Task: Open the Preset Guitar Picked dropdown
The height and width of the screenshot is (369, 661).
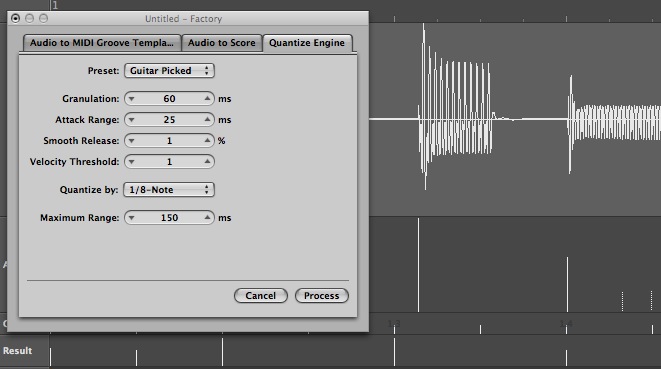Action: pos(169,70)
